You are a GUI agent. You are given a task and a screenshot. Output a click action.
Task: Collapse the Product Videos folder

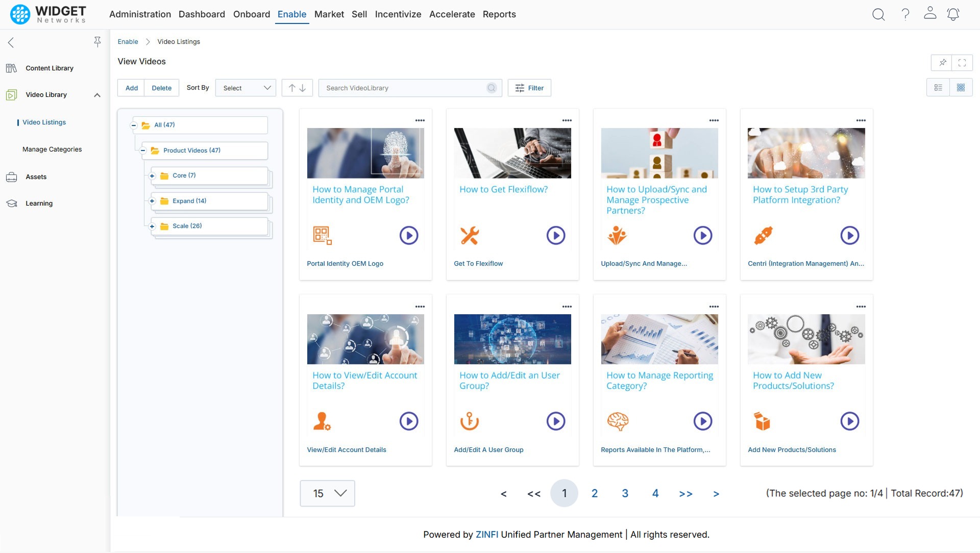[x=143, y=150]
